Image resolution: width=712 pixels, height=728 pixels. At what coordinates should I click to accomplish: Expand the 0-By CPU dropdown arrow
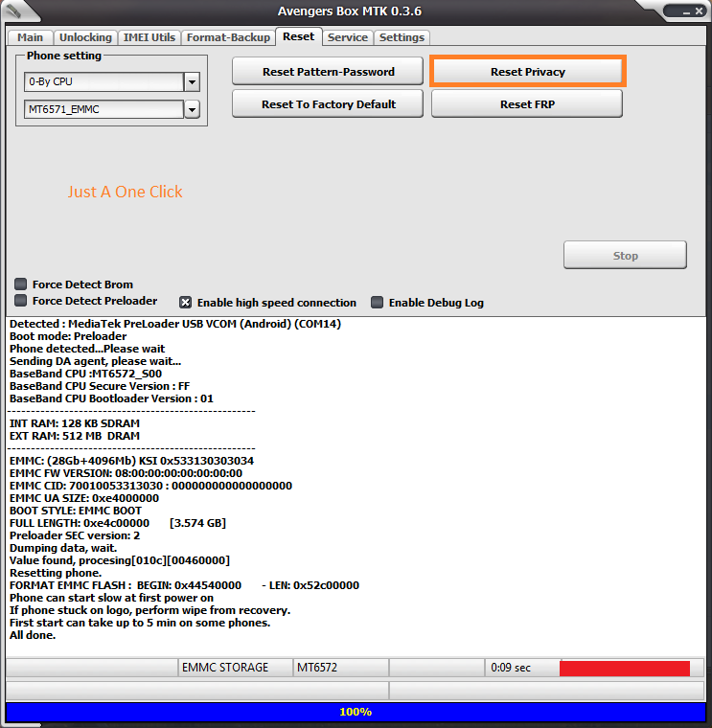pos(192,82)
